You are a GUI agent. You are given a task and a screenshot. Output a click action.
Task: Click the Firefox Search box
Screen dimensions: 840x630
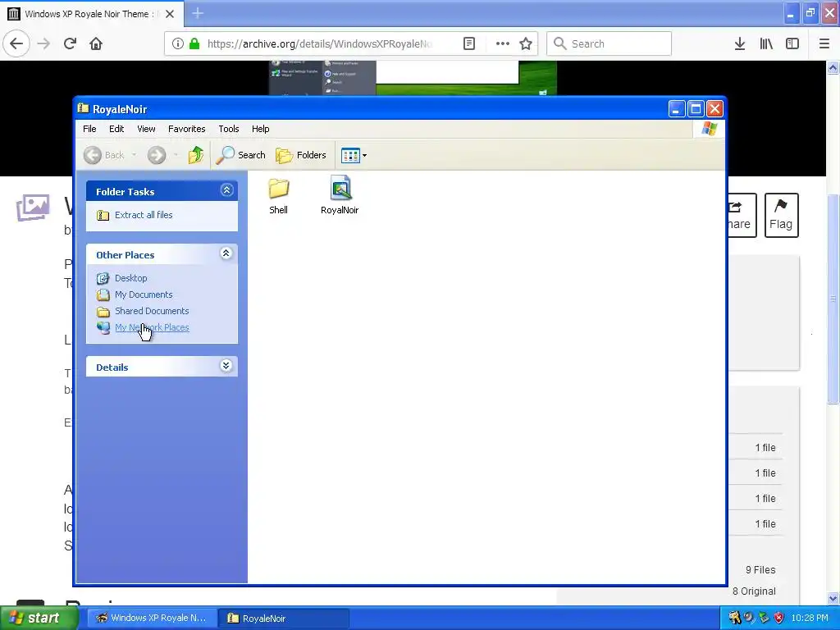click(609, 43)
